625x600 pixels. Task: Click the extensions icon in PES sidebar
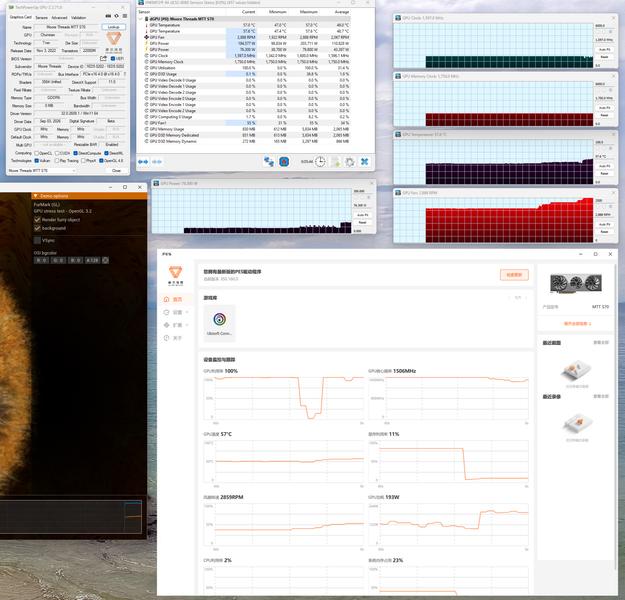coord(167,325)
